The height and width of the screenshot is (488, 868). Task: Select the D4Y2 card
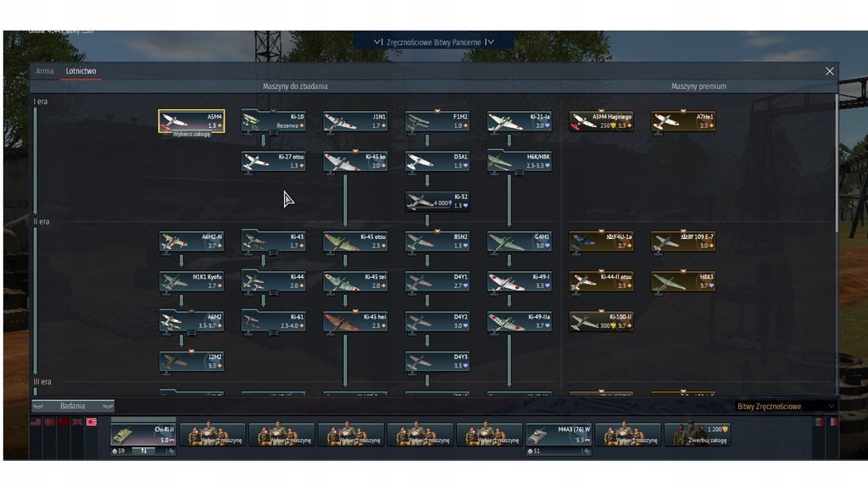tap(437, 321)
